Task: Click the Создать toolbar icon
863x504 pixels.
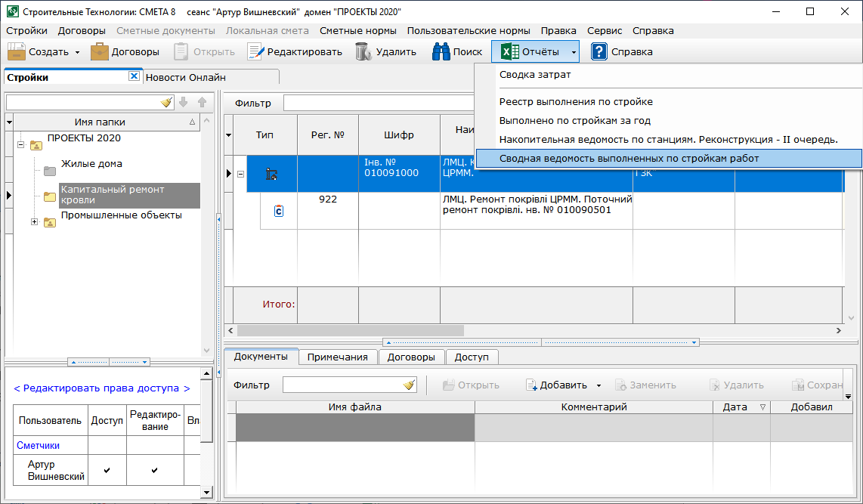Action: (17, 51)
